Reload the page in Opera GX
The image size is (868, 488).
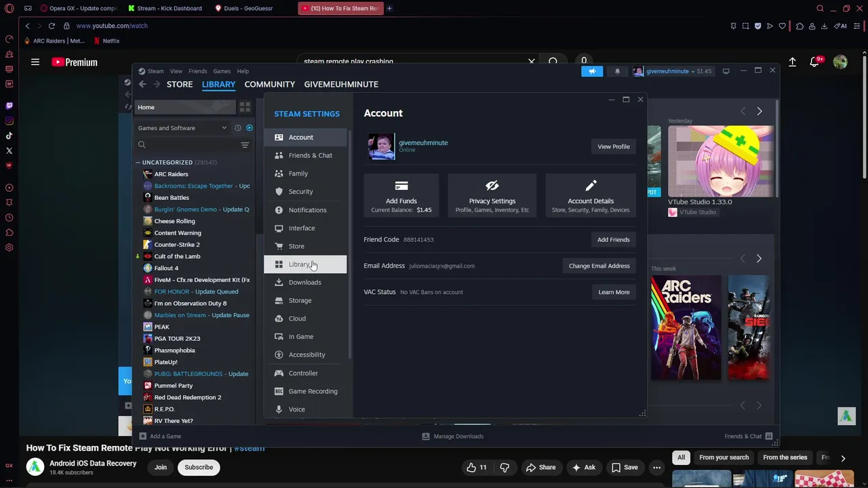click(x=52, y=26)
